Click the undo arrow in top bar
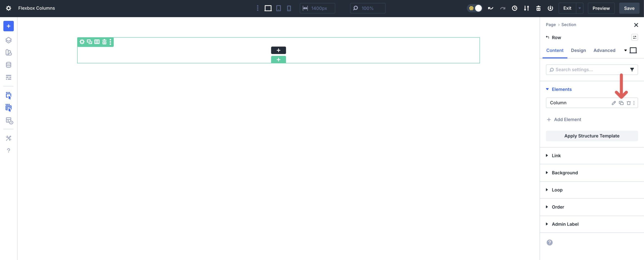This screenshot has height=260, width=644. point(490,8)
